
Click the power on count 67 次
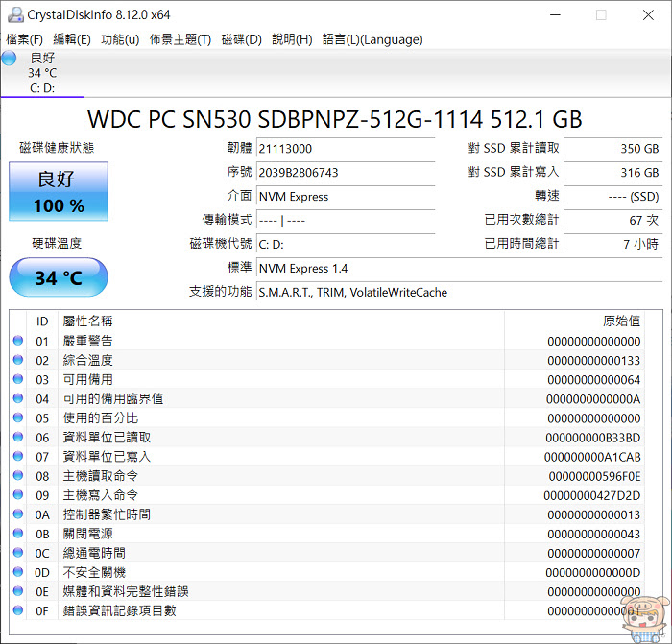[x=613, y=220]
